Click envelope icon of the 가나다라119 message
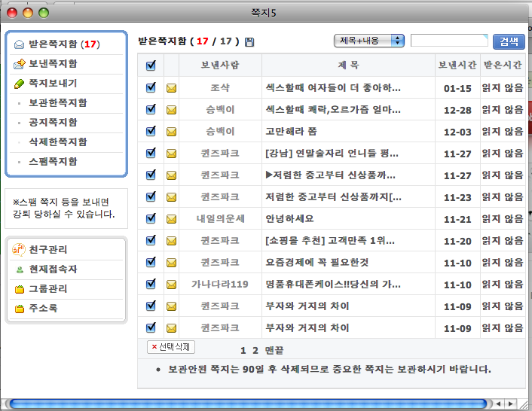The height and width of the screenshot is (411, 532). (x=171, y=285)
